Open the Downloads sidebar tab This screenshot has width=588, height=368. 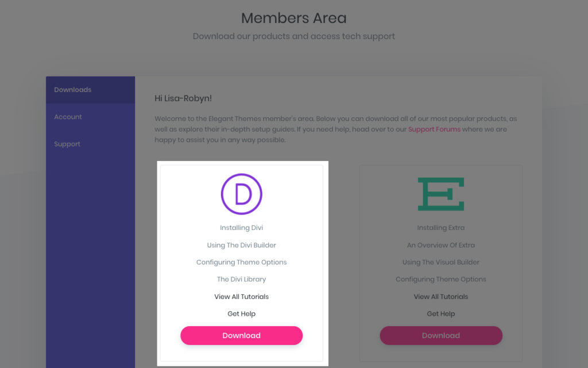tap(90, 90)
